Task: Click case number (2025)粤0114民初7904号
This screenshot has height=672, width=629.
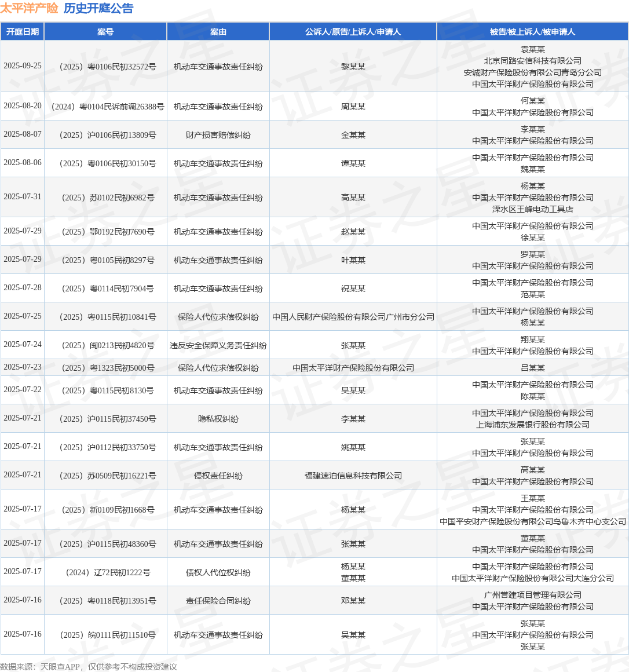Action: tap(108, 288)
